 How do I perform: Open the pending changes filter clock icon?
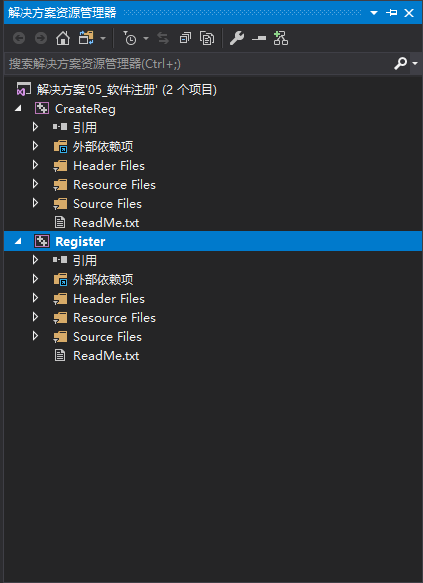coord(130,38)
